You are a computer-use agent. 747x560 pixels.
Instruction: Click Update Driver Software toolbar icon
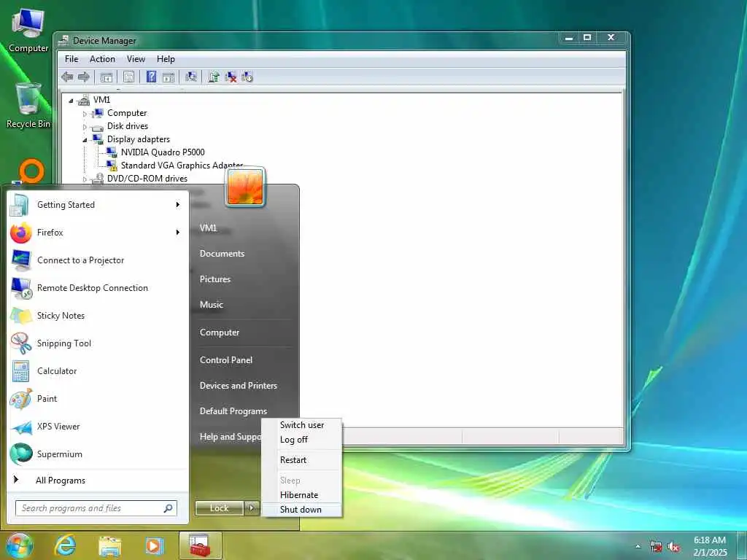tap(214, 77)
